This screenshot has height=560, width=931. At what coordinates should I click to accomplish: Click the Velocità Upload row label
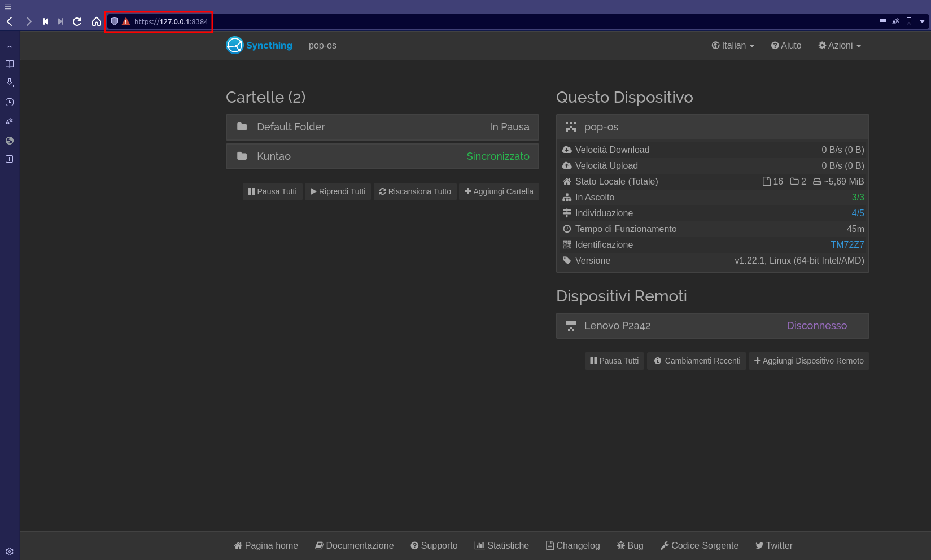pyautogui.click(x=606, y=165)
